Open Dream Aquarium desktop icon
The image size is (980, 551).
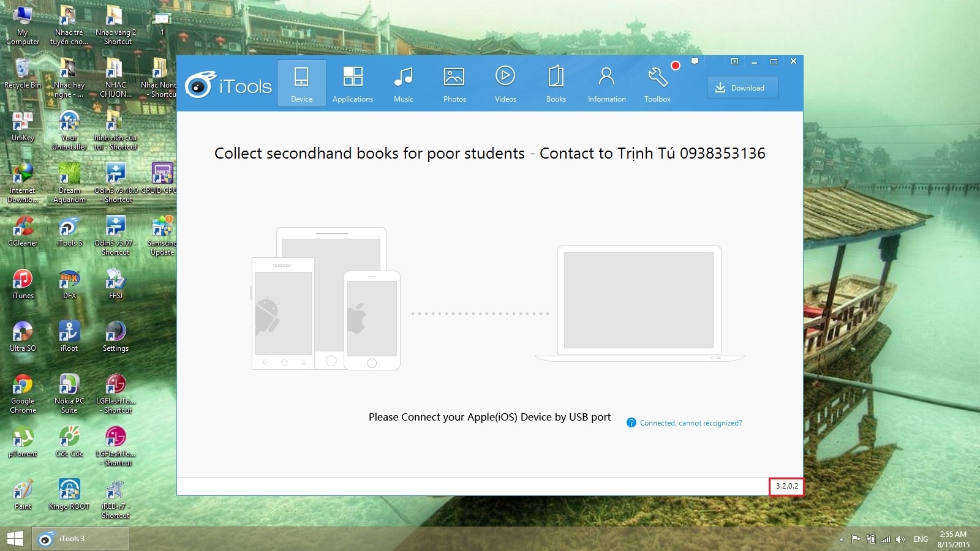pyautogui.click(x=69, y=183)
